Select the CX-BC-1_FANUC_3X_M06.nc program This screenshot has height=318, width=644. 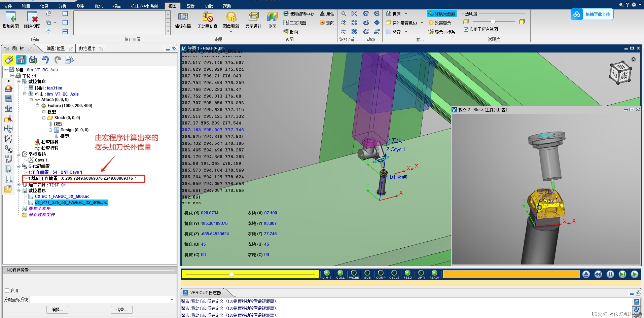(62, 197)
